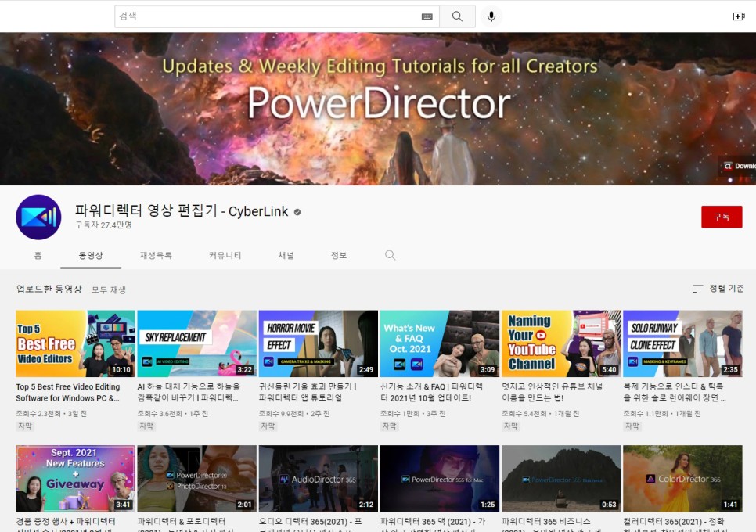Activate voice search microphone
The image size is (756, 532).
click(491, 16)
